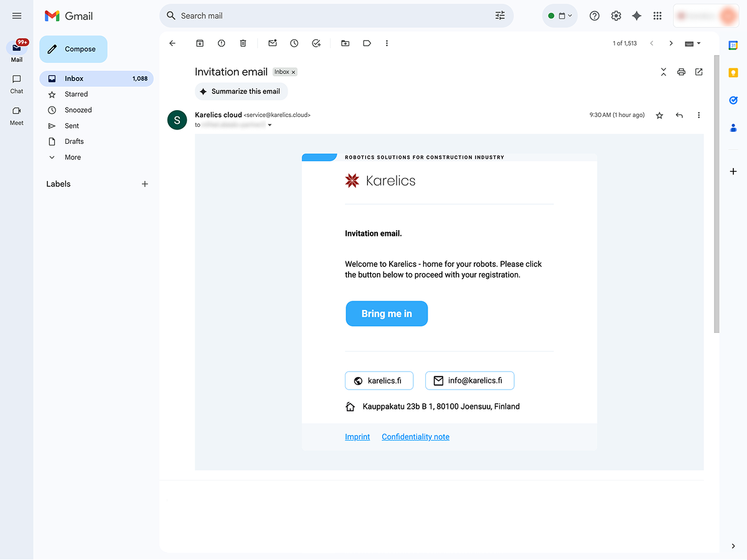This screenshot has height=560, width=747.
Task: Open the Confidentiality note link
Action: click(415, 437)
